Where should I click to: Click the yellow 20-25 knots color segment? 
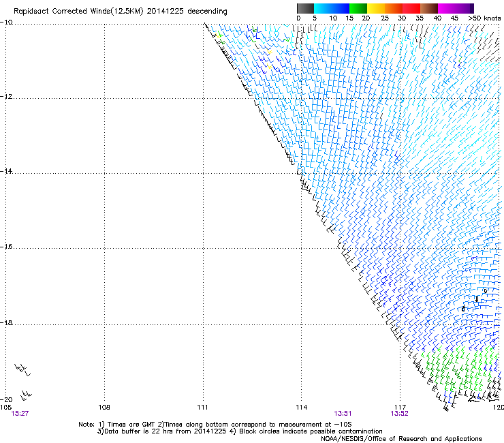pos(376,8)
